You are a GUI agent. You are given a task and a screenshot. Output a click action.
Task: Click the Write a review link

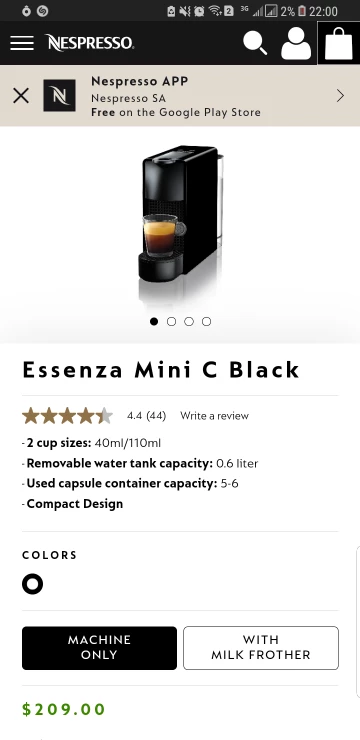click(214, 416)
